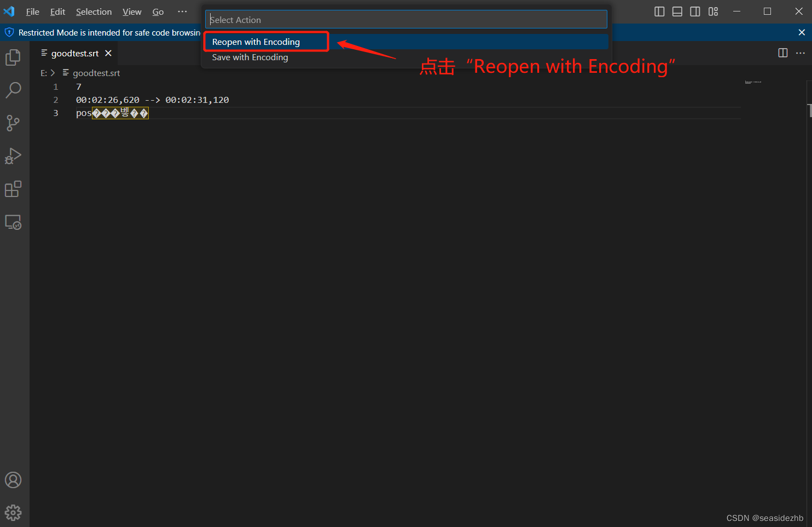Open the Selection menu
The height and width of the screenshot is (527, 812).
(x=94, y=11)
